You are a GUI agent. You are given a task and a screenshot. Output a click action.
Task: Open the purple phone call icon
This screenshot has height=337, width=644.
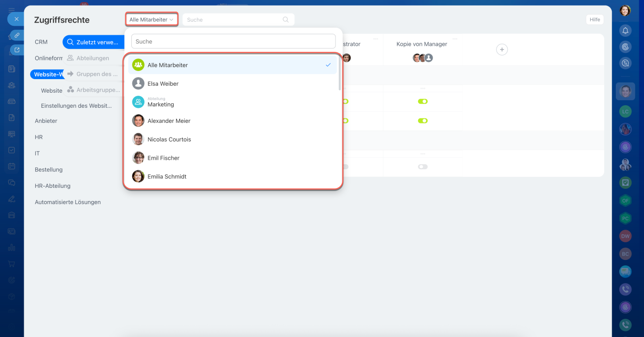625,289
